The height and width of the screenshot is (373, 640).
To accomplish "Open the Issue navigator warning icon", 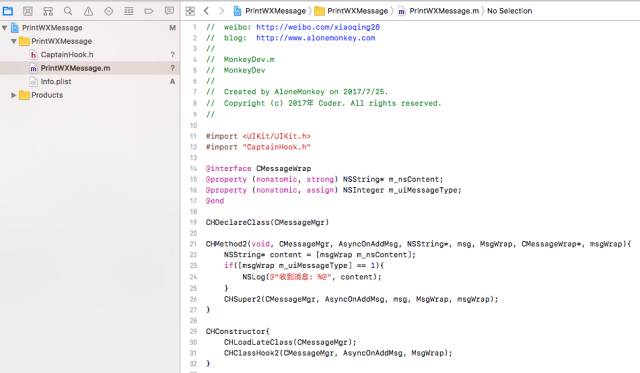I will coord(88,11).
